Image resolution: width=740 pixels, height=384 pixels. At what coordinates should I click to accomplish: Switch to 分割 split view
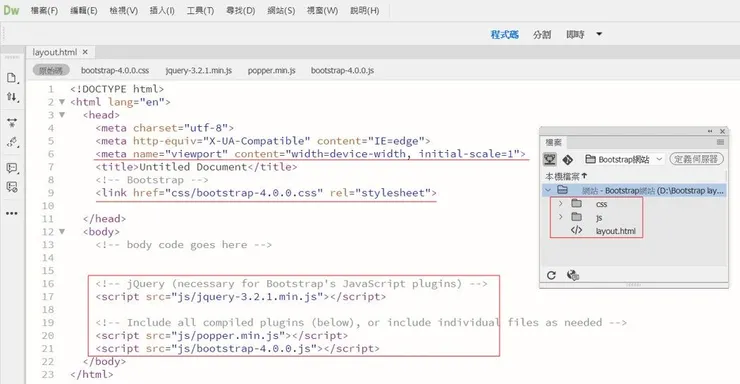pyautogui.click(x=542, y=34)
